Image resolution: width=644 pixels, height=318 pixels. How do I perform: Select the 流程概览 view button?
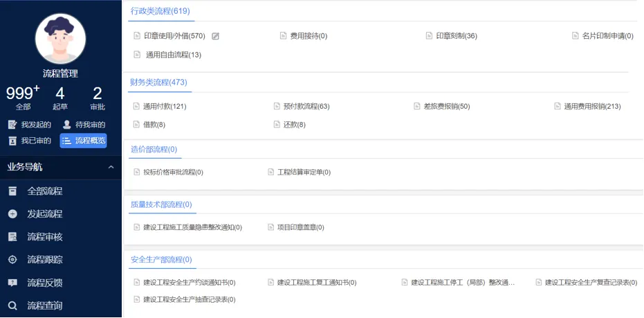(x=83, y=141)
